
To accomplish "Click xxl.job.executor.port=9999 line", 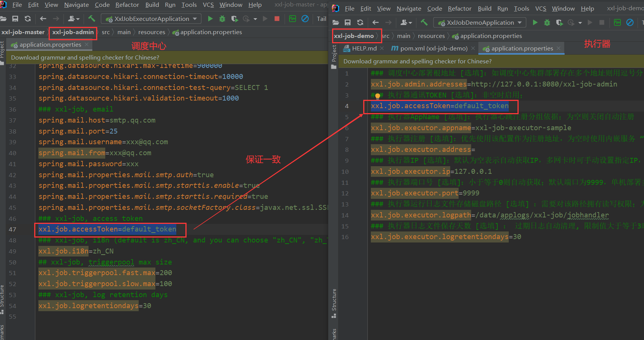I will pyautogui.click(x=425, y=193).
